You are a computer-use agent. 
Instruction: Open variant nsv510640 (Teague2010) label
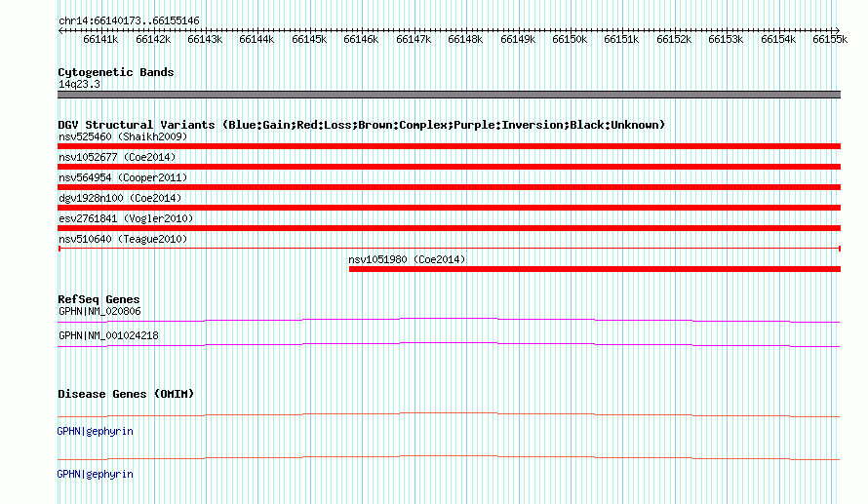[x=123, y=239]
